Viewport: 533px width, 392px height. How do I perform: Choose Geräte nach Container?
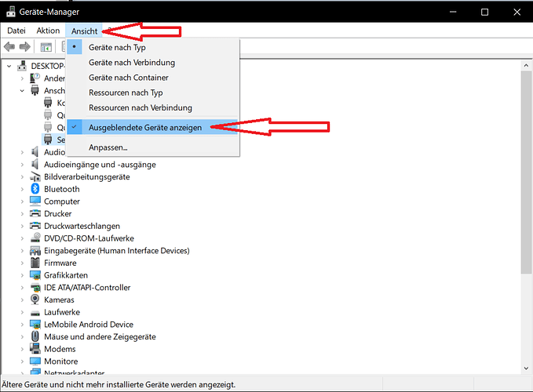point(153,78)
